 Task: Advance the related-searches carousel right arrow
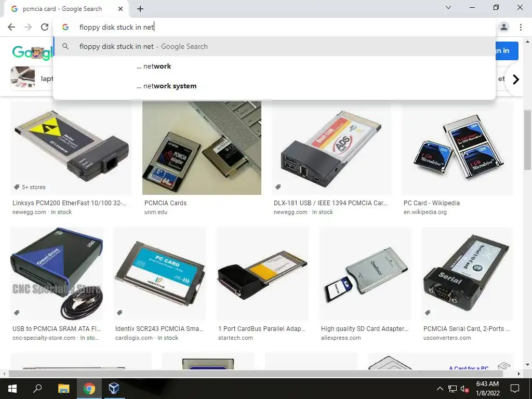pos(516,79)
